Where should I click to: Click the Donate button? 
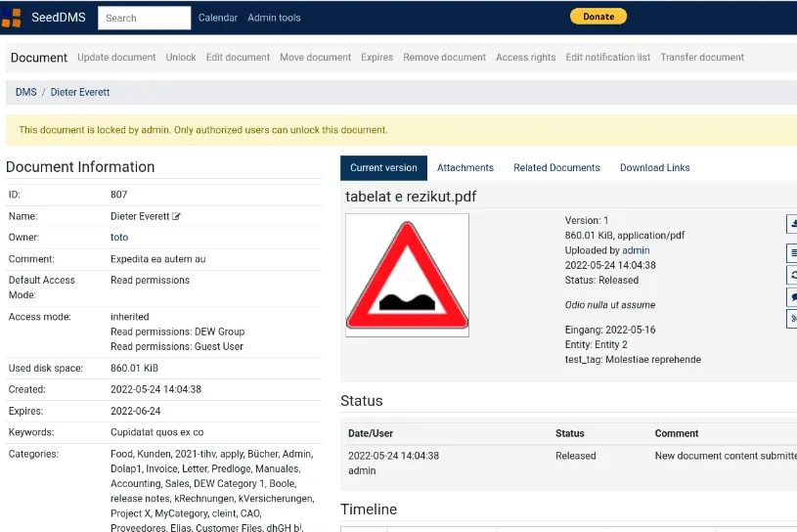598,17
